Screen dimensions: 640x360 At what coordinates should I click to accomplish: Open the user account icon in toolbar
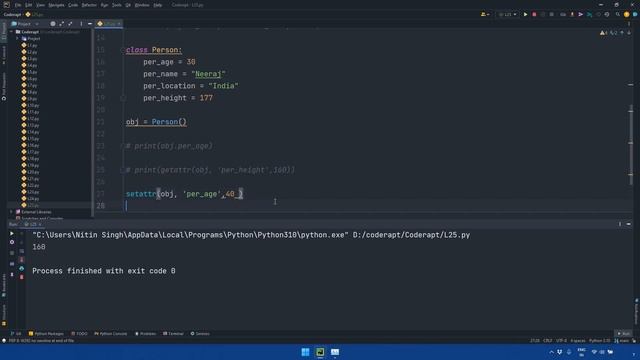[484, 14]
